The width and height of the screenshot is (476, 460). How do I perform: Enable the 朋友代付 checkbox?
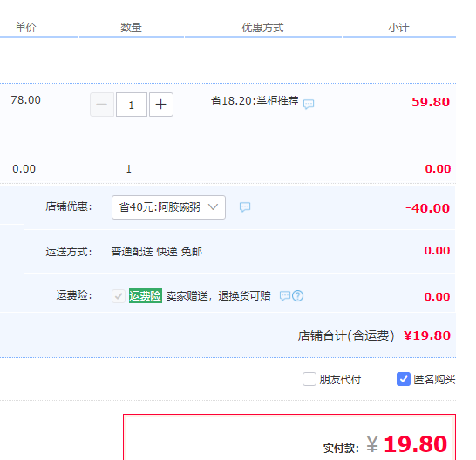point(309,379)
